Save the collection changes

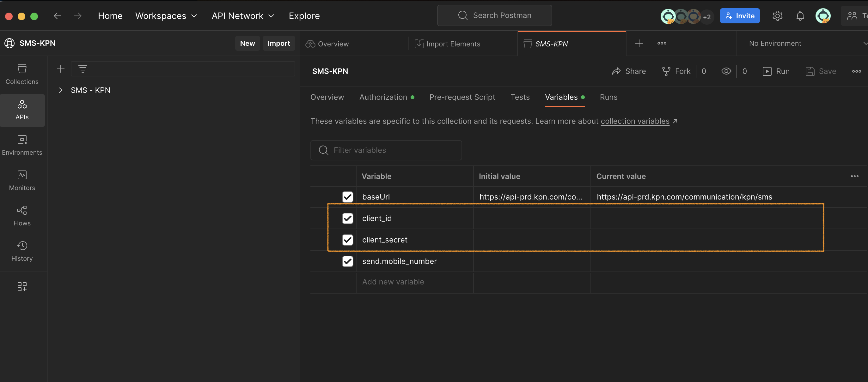pyautogui.click(x=821, y=71)
